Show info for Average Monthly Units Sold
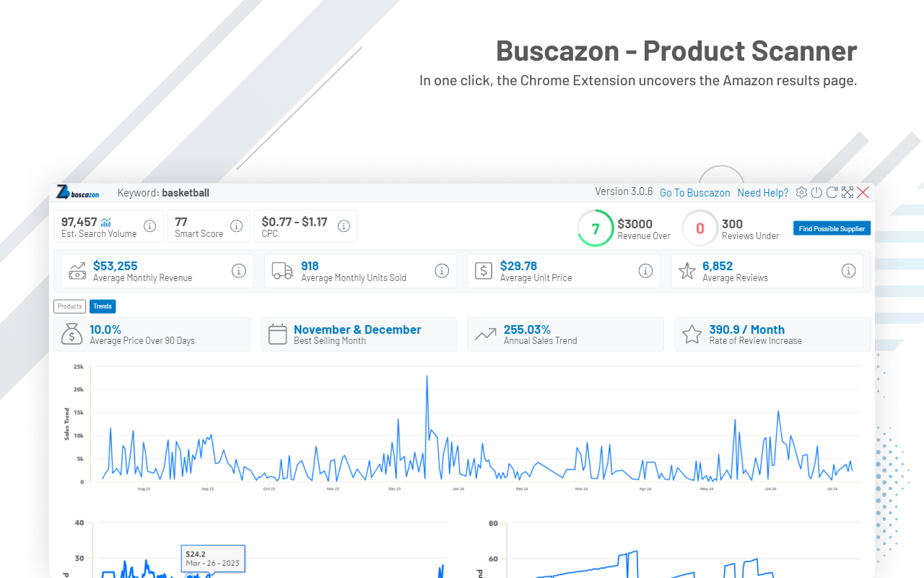 442,271
